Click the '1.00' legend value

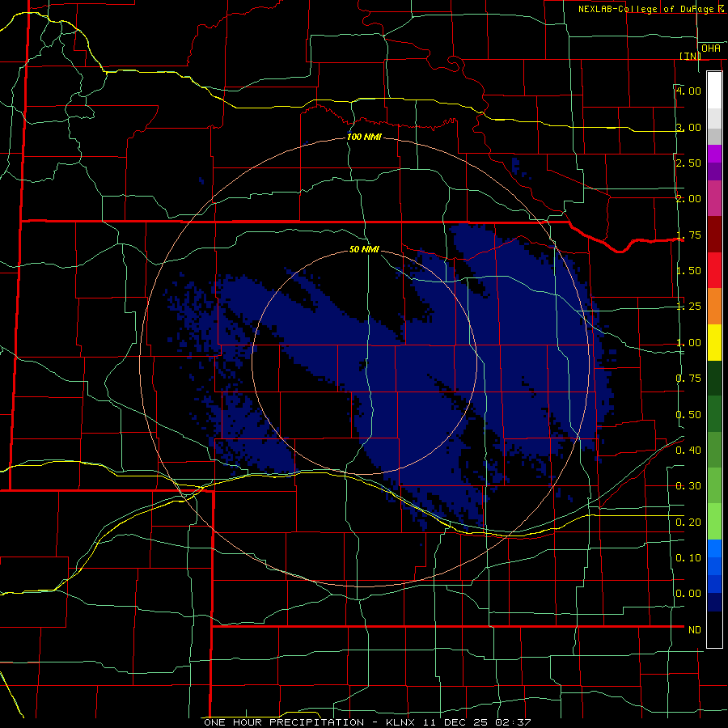coord(688,343)
